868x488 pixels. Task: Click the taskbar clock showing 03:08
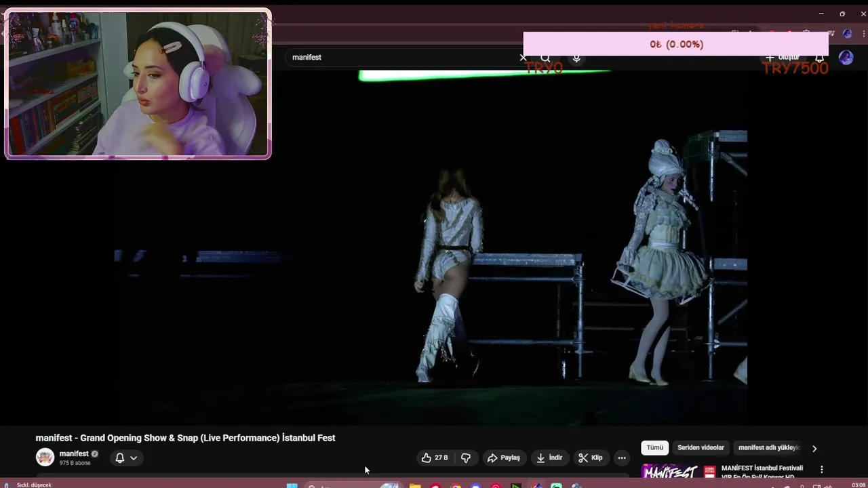coord(858,485)
